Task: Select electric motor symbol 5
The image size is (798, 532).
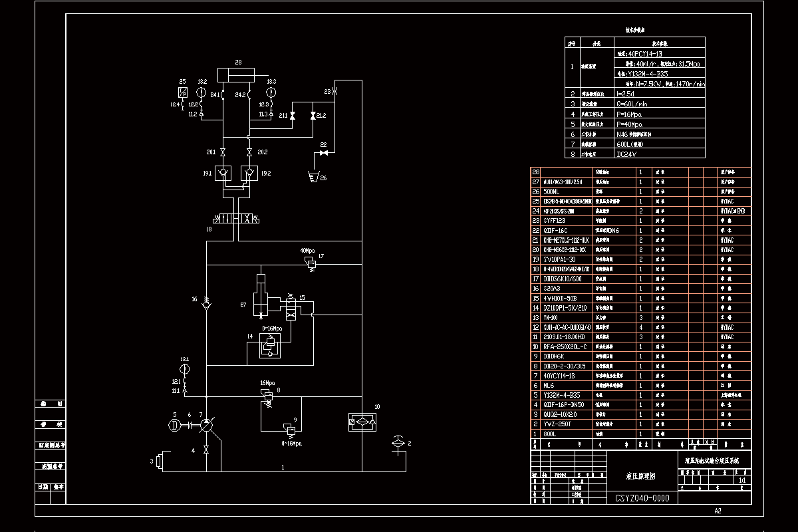Action: coord(174,425)
